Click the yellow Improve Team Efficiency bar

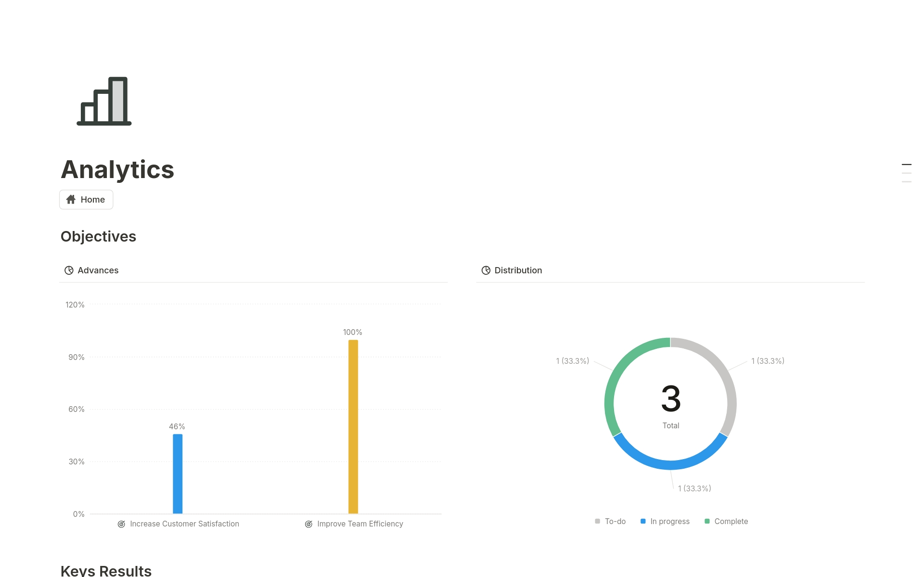coord(353,427)
